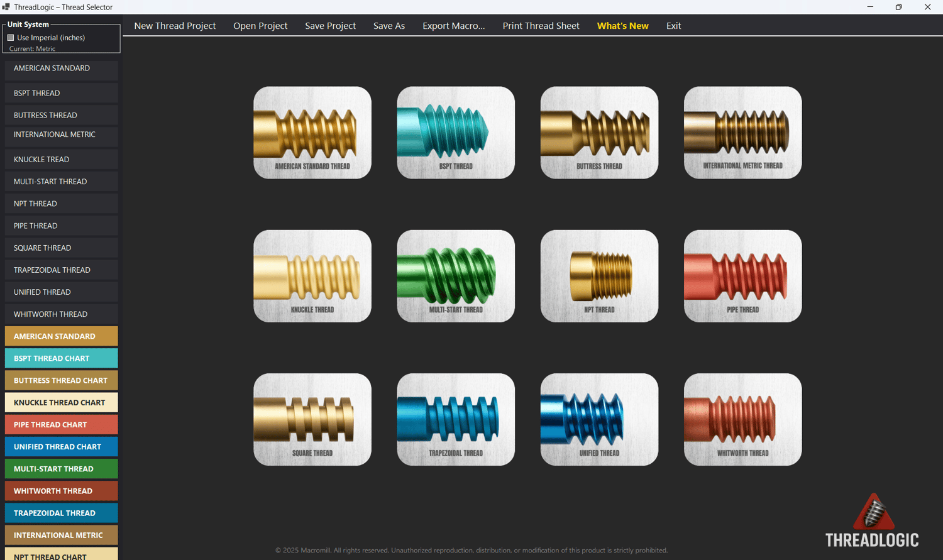Select dark MULTI-START THREAD sidebar button
943x560 pixels.
click(x=61, y=182)
